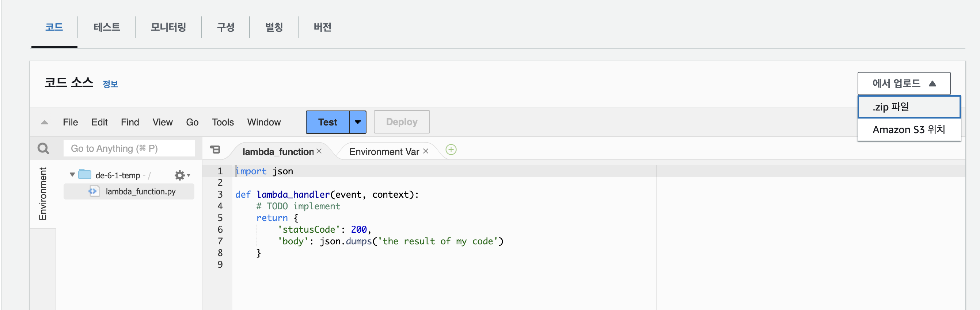Collapse the de-6-1-temp folder tree
Viewport: 980px width, 310px height.
click(x=72, y=175)
